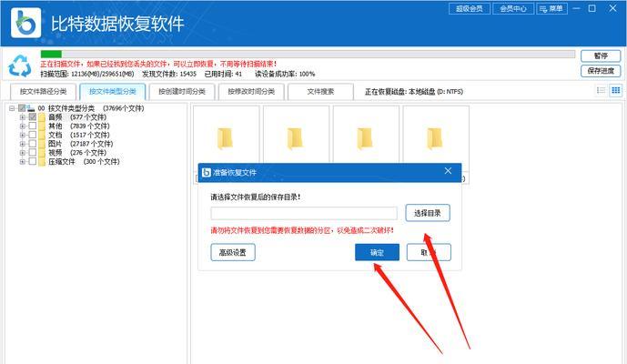
Task: Toggle the 压缩文件 checkbox
Action: [33, 161]
